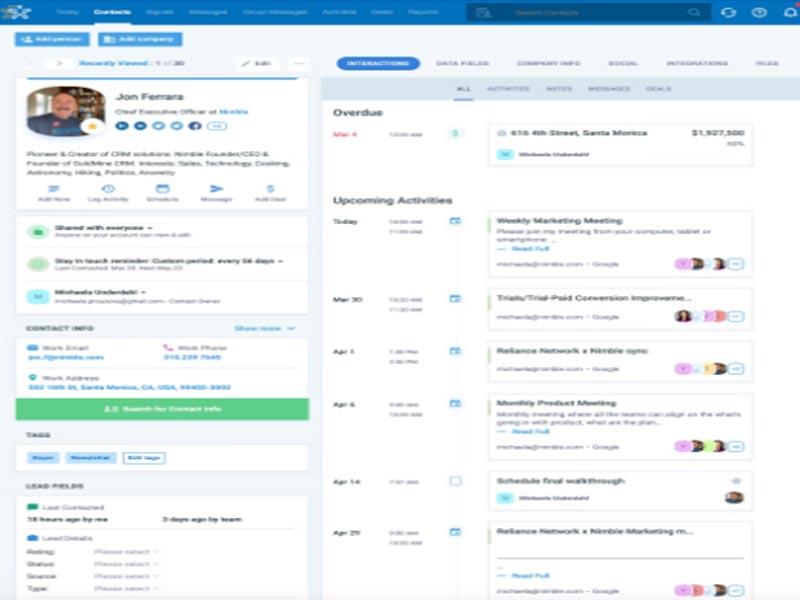800x600 pixels.
Task: Click the Edit tags button
Action: coord(144,458)
